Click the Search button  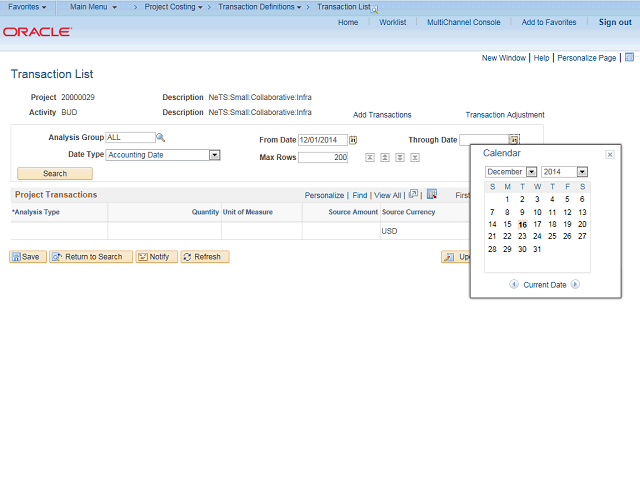[x=55, y=173]
